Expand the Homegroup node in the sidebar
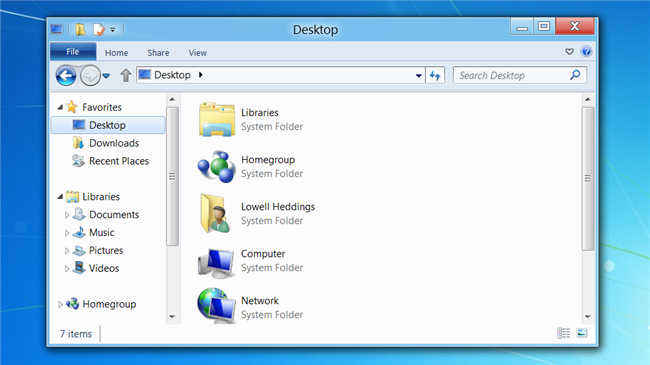 click(61, 304)
